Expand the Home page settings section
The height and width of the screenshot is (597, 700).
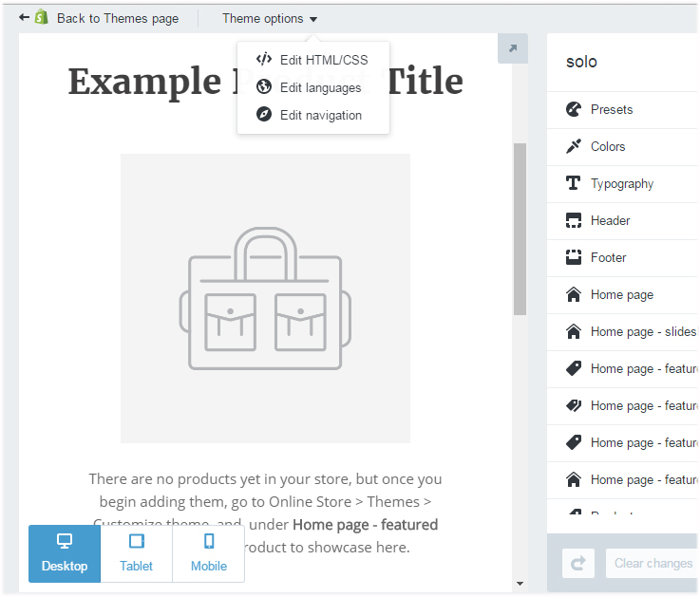click(622, 294)
